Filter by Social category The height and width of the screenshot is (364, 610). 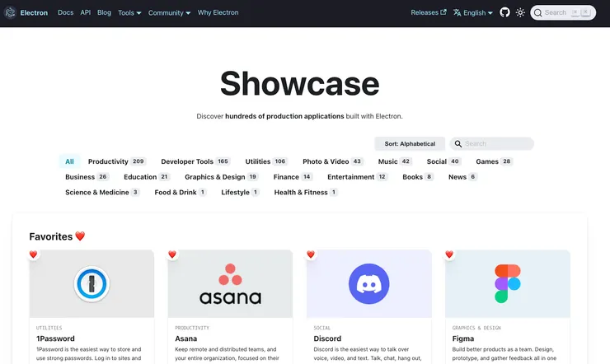tap(443, 161)
